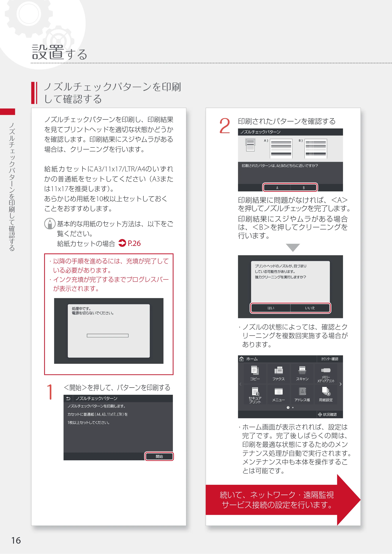The height and width of the screenshot is (554, 392).
Task: Click the printed sheet thumbnail left of pattern A
Action: click(250, 145)
